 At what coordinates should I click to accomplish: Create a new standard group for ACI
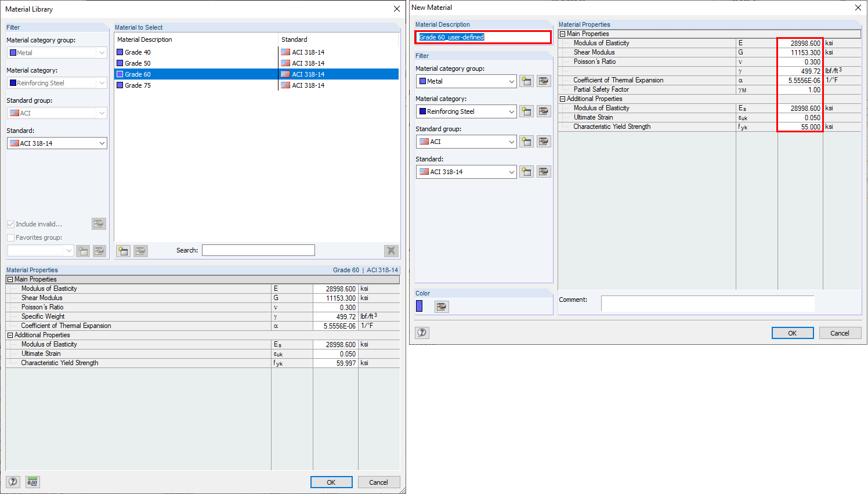point(526,141)
